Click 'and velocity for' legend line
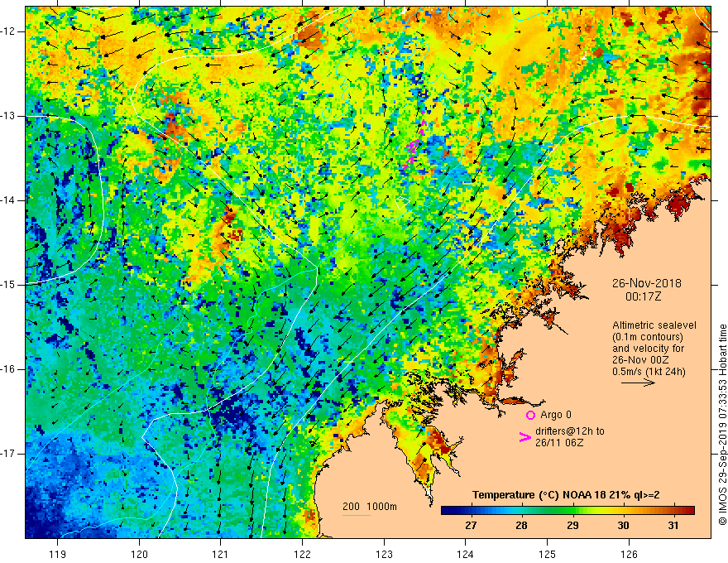 coord(648,349)
